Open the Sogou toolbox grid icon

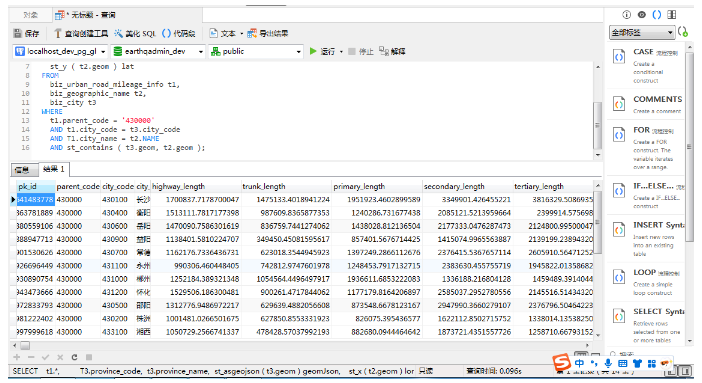[651, 363]
